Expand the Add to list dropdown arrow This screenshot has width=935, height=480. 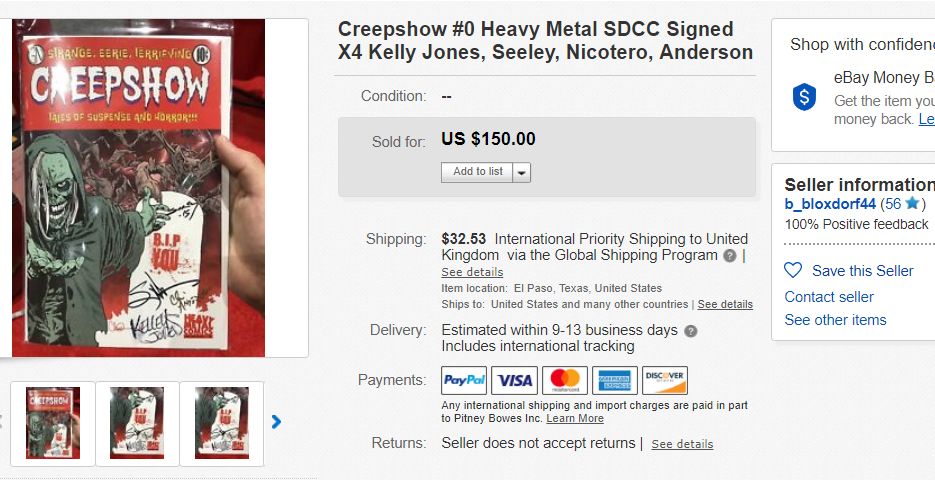tap(522, 172)
